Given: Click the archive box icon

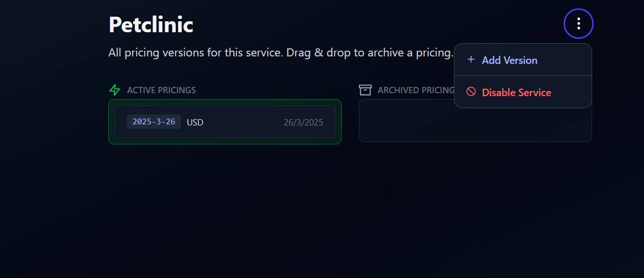Looking at the screenshot, I should tap(365, 90).
